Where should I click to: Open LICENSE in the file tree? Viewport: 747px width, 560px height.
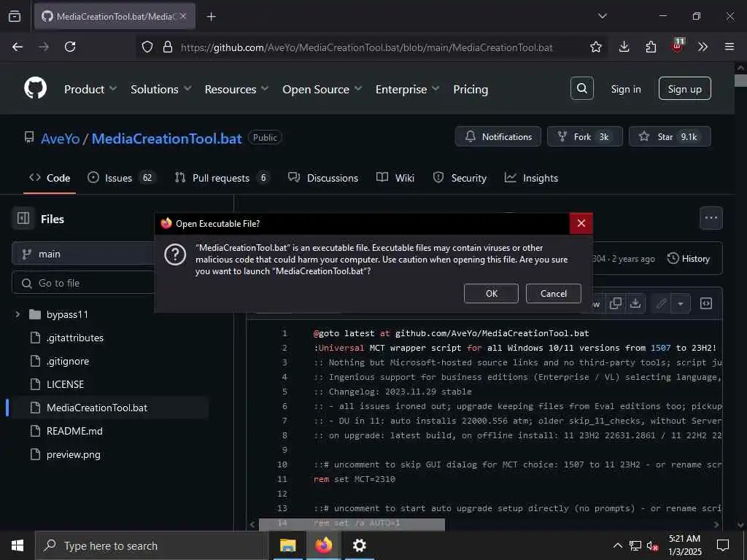[x=65, y=384]
